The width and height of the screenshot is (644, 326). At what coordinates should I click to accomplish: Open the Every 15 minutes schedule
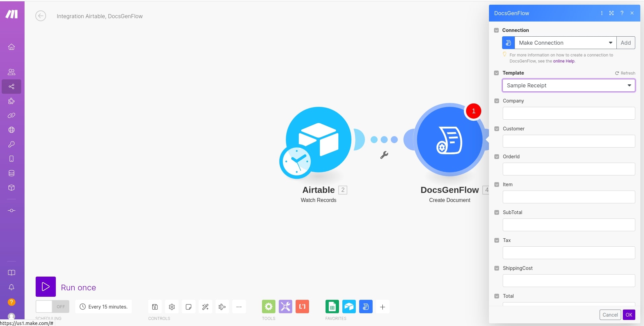pos(104,307)
